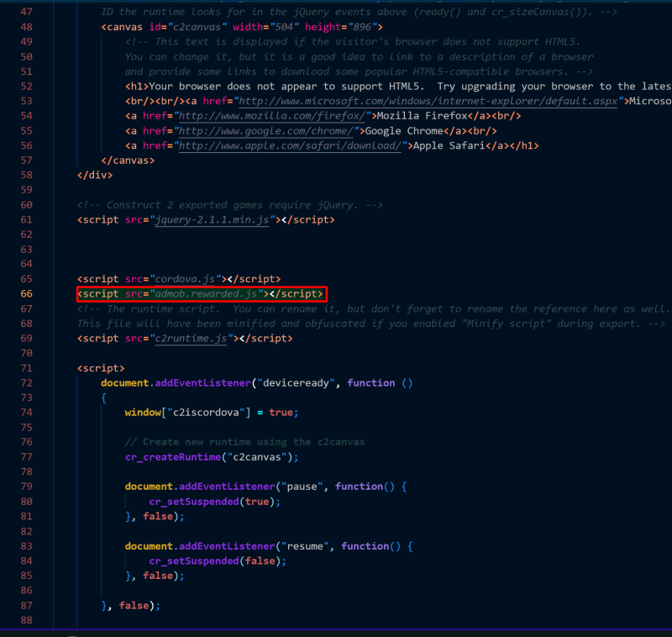
Task: Place cursor on closing </canvas> tag
Action: point(128,161)
